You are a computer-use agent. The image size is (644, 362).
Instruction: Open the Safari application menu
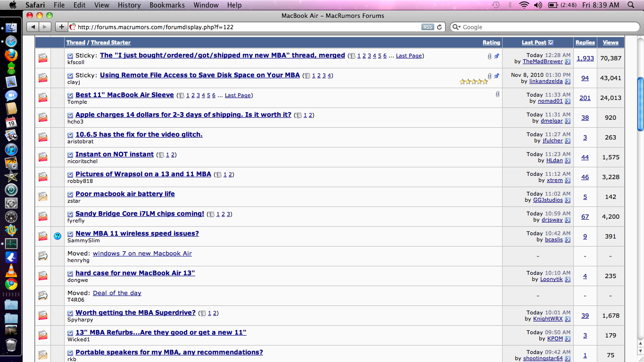point(35,5)
